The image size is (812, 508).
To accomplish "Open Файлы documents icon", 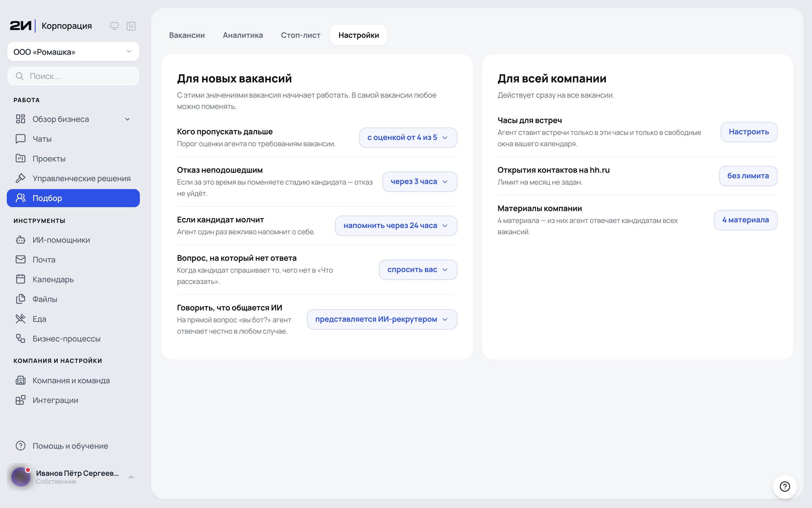I will click(x=21, y=299).
